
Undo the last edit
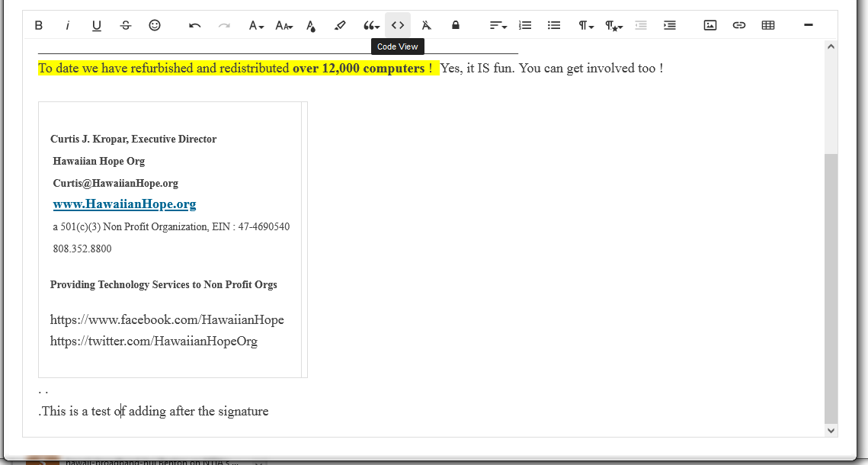pyautogui.click(x=194, y=25)
